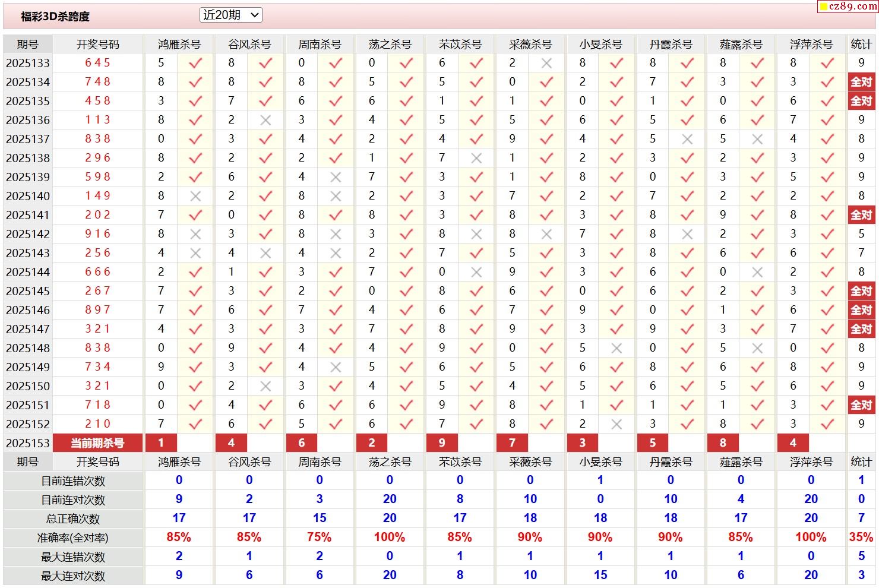879x588 pixels.
Task: Select the check mark under 小旻杀号 in row 2025145
Action: (616, 291)
